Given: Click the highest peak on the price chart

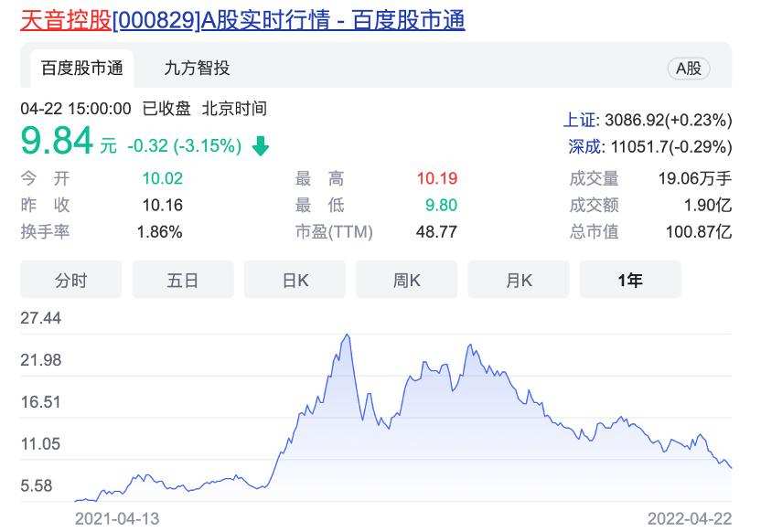Looking at the screenshot, I should click(347, 335).
